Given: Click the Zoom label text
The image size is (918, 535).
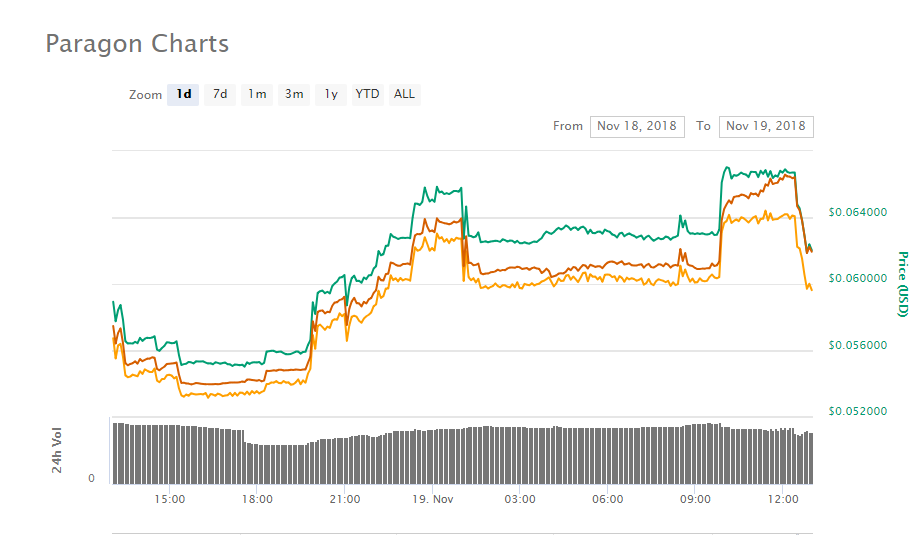Looking at the screenshot, I should [145, 95].
